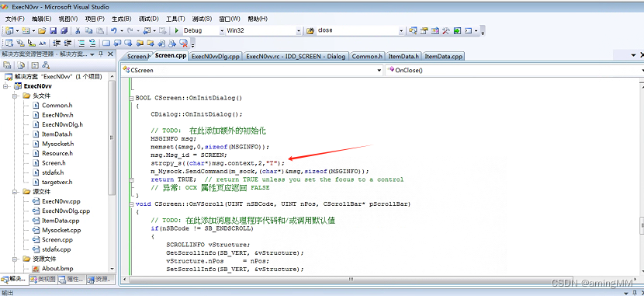Click the Paste clipboard icon
The height and width of the screenshot is (296, 644).
point(100,30)
